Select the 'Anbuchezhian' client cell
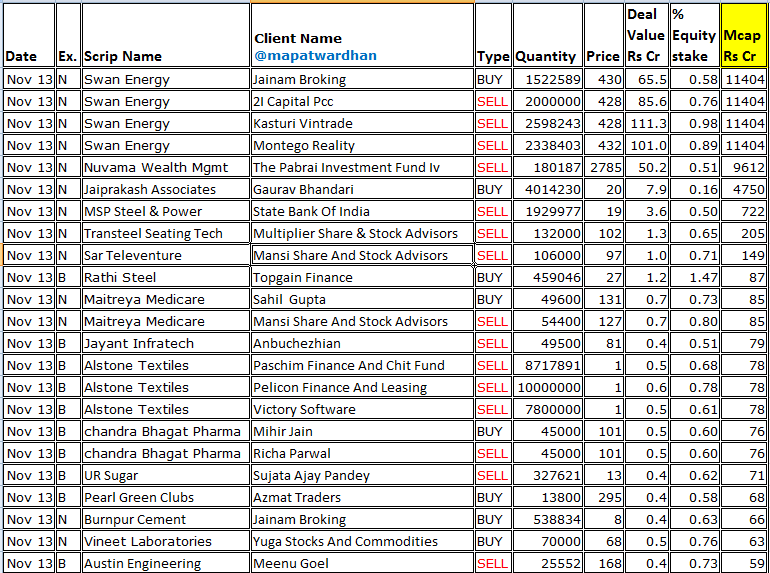This screenshot has width=770, height=573. (x=362, y=344)
